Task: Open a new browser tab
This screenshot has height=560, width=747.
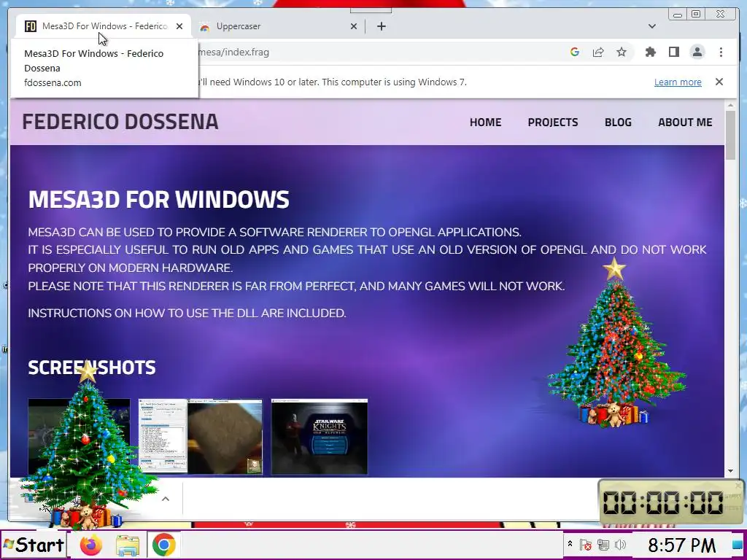Action: pos(381,26)
